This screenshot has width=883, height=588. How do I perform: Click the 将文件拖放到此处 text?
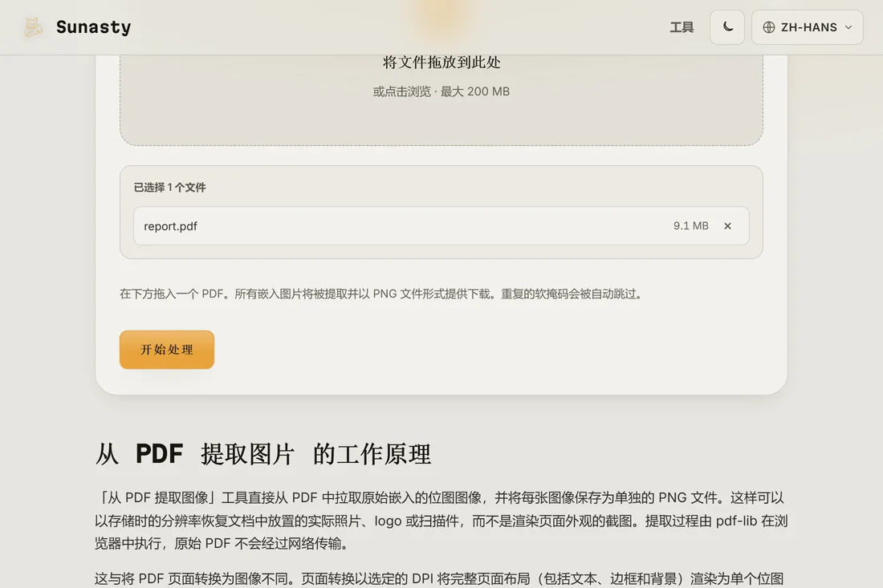pyautogui.click(x=441, y=62)
